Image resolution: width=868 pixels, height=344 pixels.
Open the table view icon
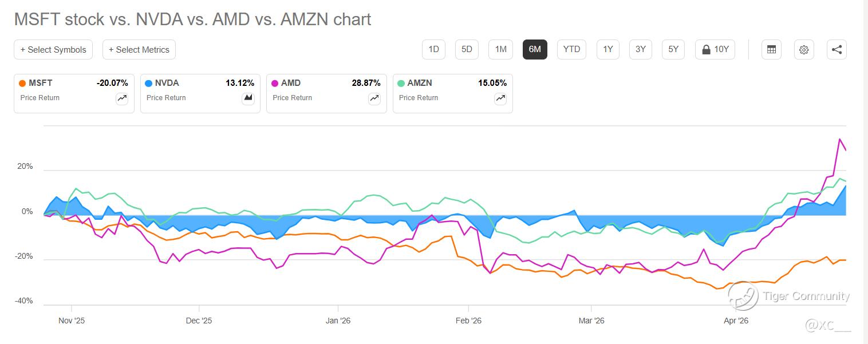(771, 49)
